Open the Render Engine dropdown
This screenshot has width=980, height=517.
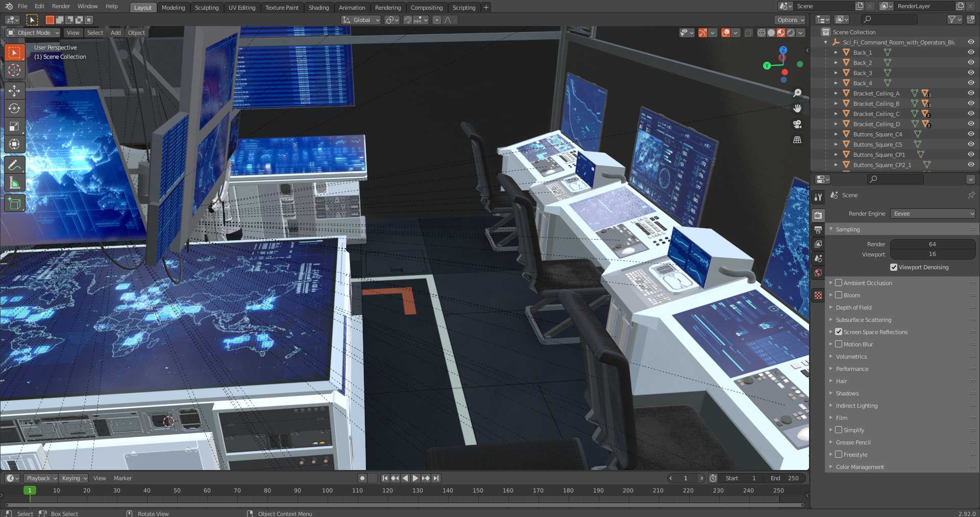point(933,214)
